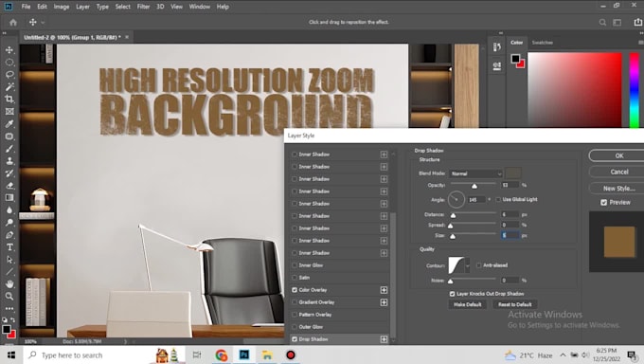Add another Gradient Overlay with plus button
The height and width of the screenshot is (364, 644).
pyautogui.click(x=384, y=302)
